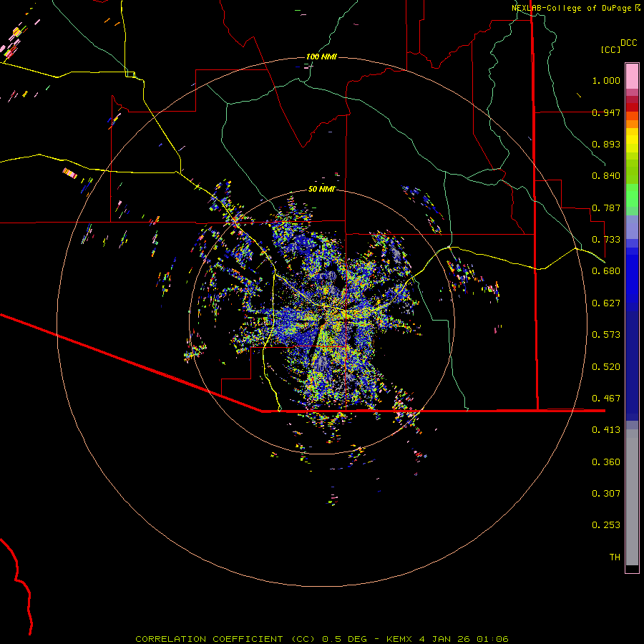Click the pink segment of the color bar
Viewport: 644px width, 644px height.
click(x=632, y=77)
